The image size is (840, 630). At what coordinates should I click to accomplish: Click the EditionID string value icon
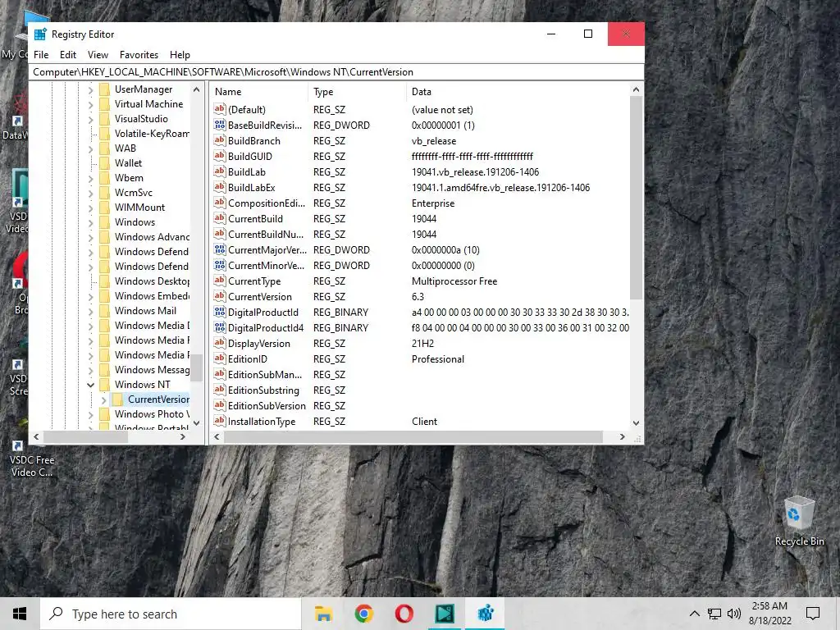tap(220, 358)
